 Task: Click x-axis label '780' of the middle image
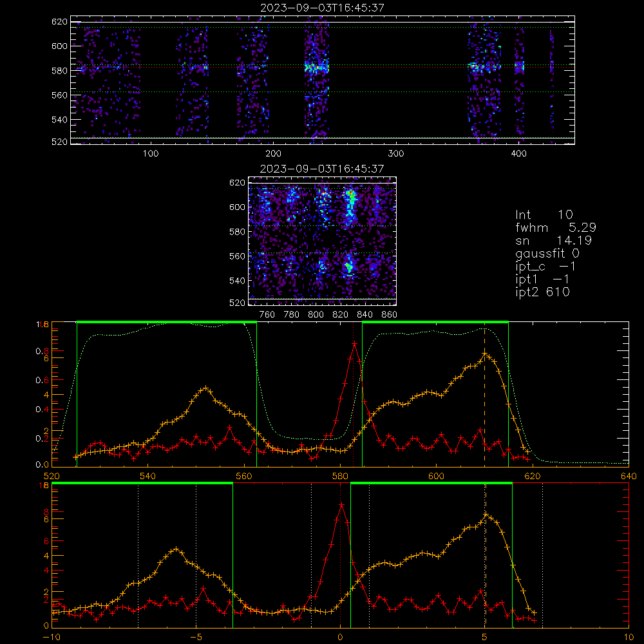point(292,315)
